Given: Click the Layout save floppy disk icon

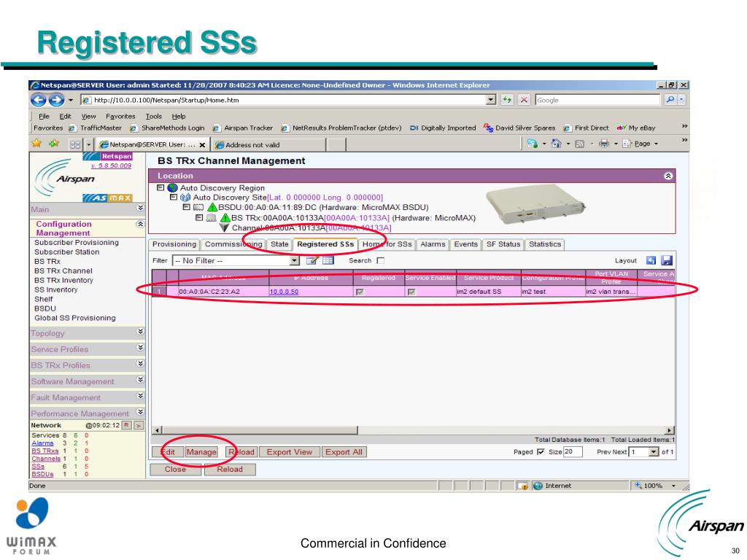Looking at the screenshot, I should (667, 260).
